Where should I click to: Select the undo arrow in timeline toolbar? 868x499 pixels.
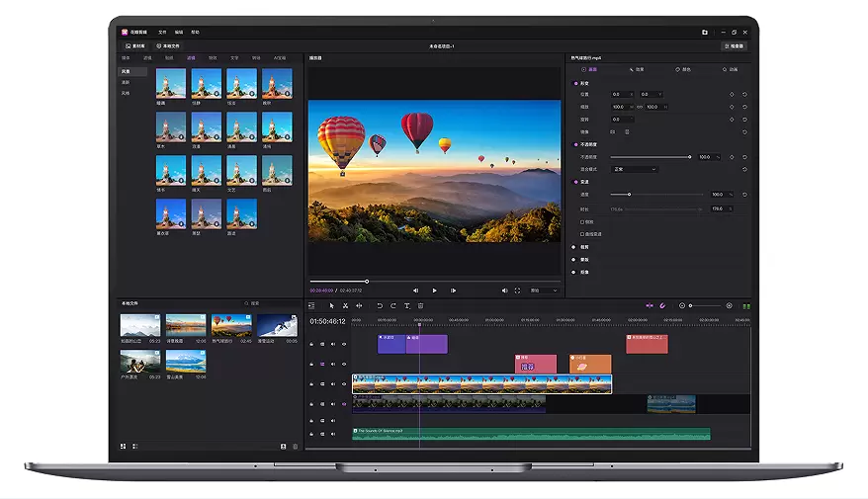click(379, 305)
